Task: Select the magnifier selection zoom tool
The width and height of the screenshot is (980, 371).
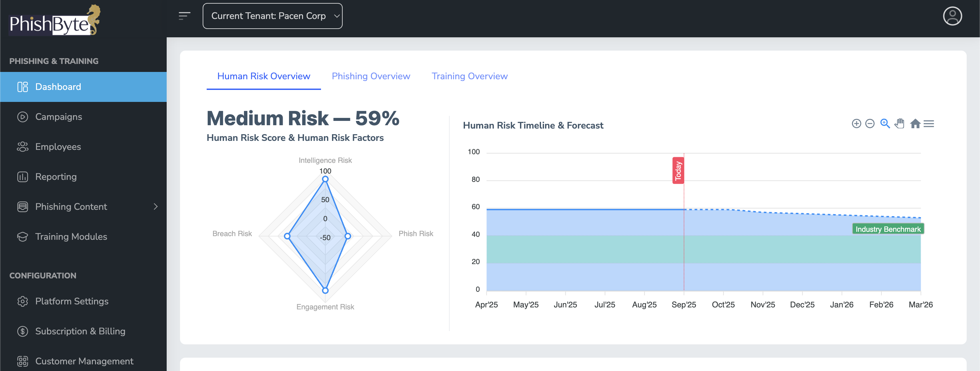Action: (885, 124)
